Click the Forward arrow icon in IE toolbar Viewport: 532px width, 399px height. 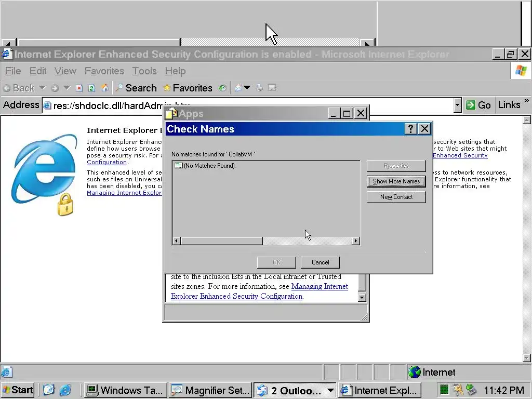point(55,88)
